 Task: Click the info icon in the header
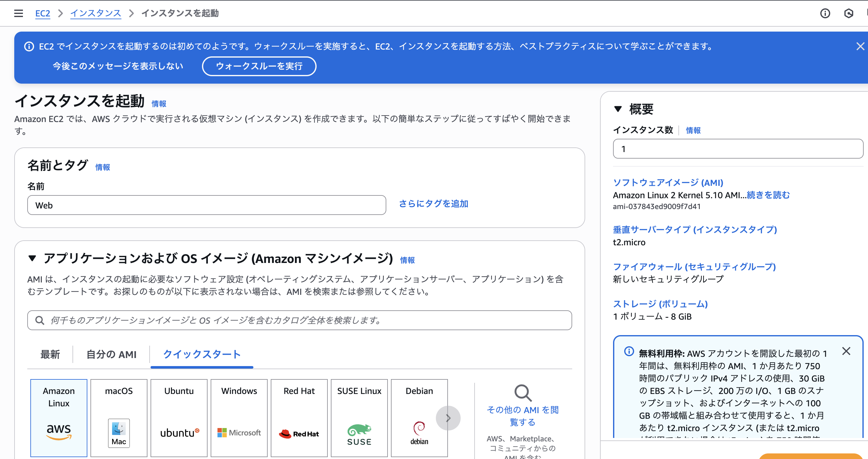point(825,13)
